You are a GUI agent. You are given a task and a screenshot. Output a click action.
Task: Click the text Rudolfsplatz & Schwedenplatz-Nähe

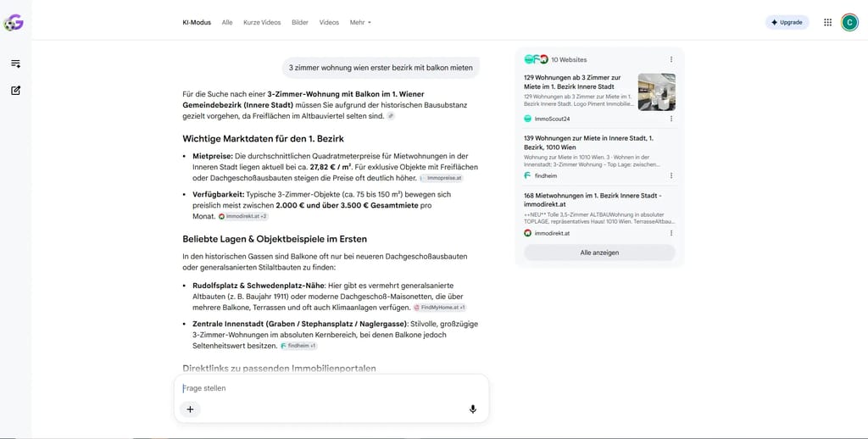(258, 286)
